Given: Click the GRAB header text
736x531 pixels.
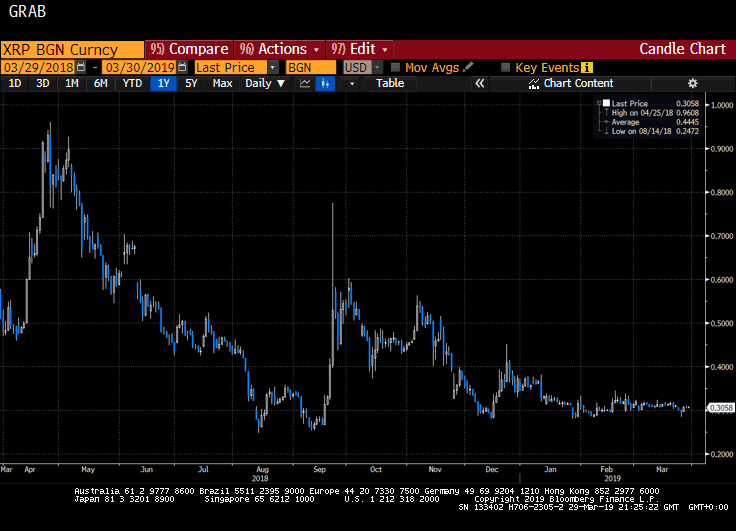Looking at the screenshot, I should click(x=27, y=11).
